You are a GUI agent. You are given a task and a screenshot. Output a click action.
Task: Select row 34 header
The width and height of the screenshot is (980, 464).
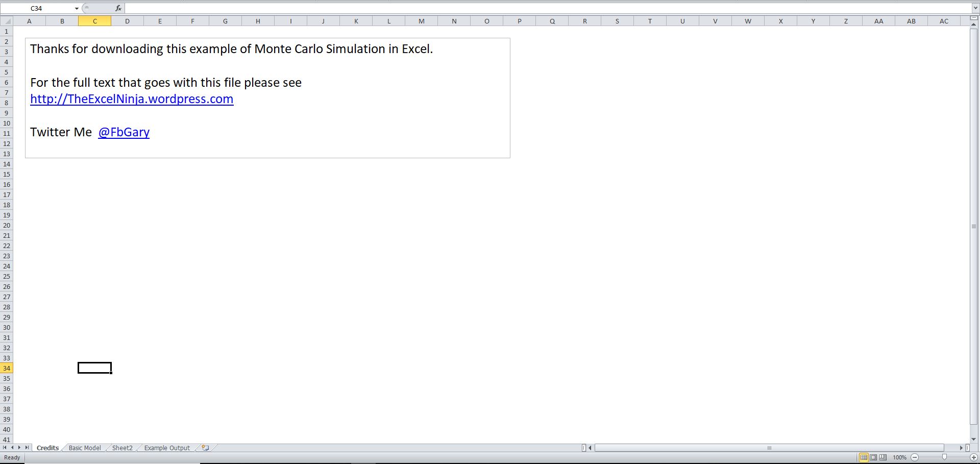tap(6, 368)
